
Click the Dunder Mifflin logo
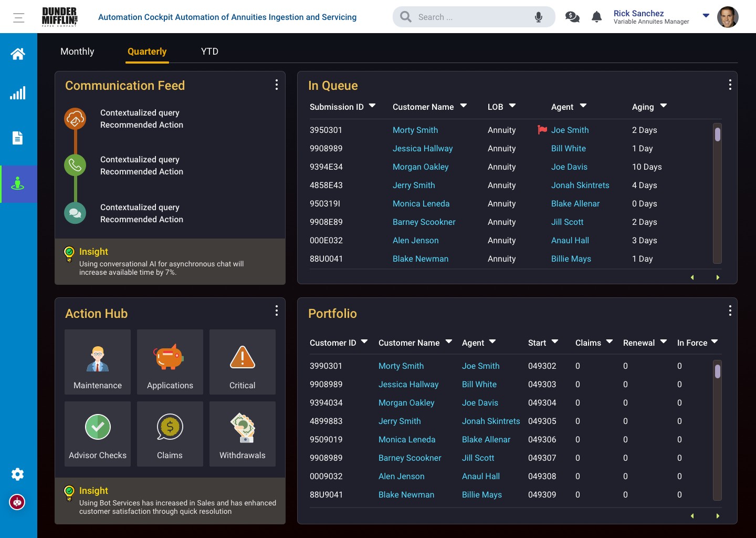point(60,17)
